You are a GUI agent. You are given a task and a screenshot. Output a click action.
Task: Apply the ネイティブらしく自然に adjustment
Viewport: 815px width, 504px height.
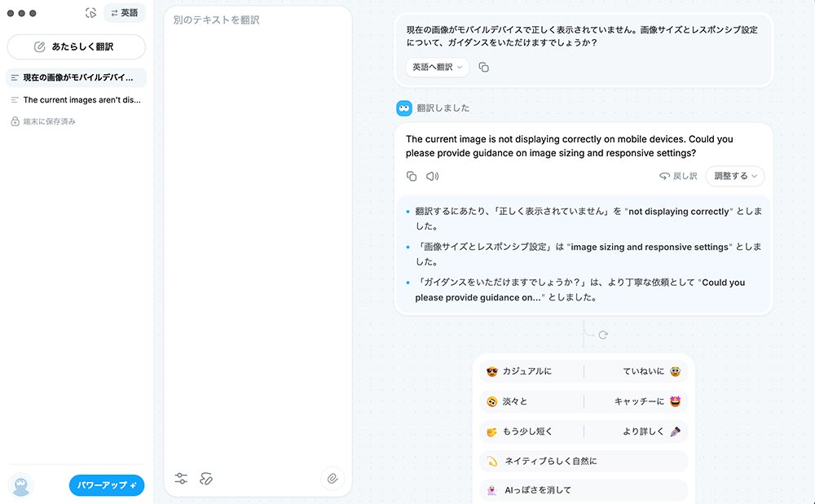[550, 461]
